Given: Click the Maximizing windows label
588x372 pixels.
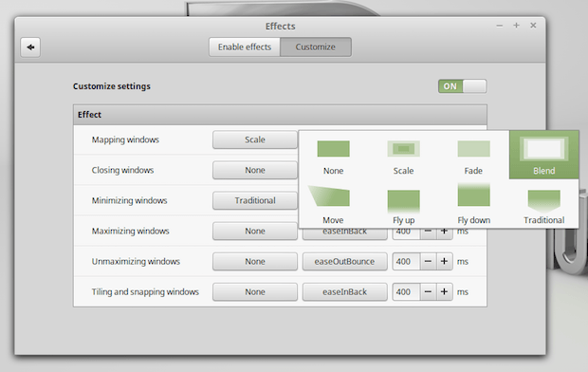Looking at the screenshot, I should 130,231.
